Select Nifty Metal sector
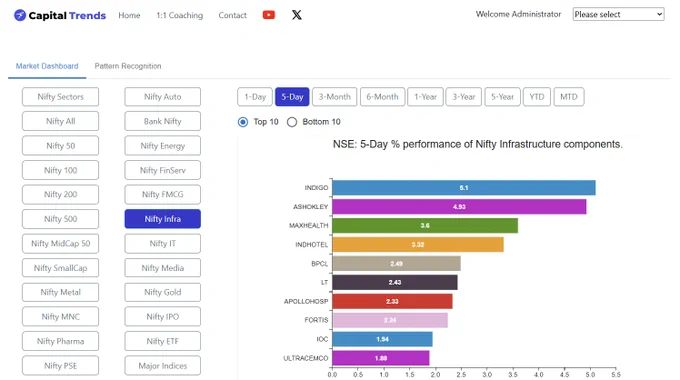Screen dimensions: 680x380 click(x=60, y=292)
